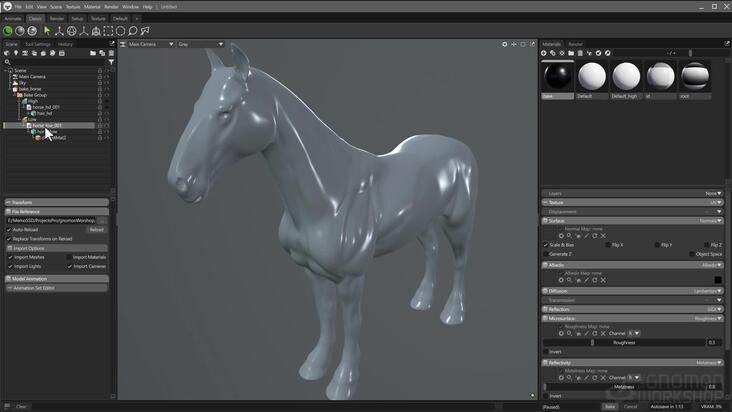Open the Main Camera dropdown
This screenshot has height=412, width=732.
pyautogui.click(x=147, y=44)
